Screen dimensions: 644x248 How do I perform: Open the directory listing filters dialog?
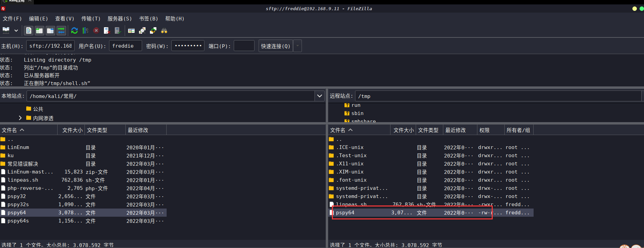tap(131, 31)
